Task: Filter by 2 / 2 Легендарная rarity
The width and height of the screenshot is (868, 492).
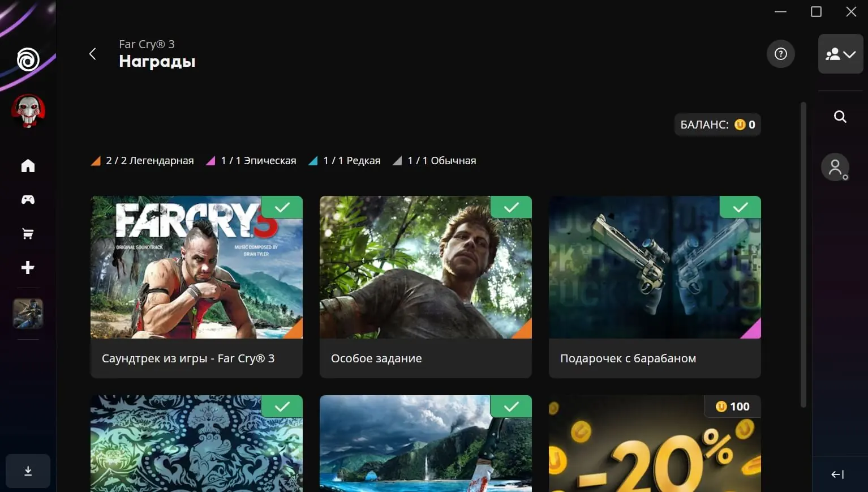Action: click(143, 161)
